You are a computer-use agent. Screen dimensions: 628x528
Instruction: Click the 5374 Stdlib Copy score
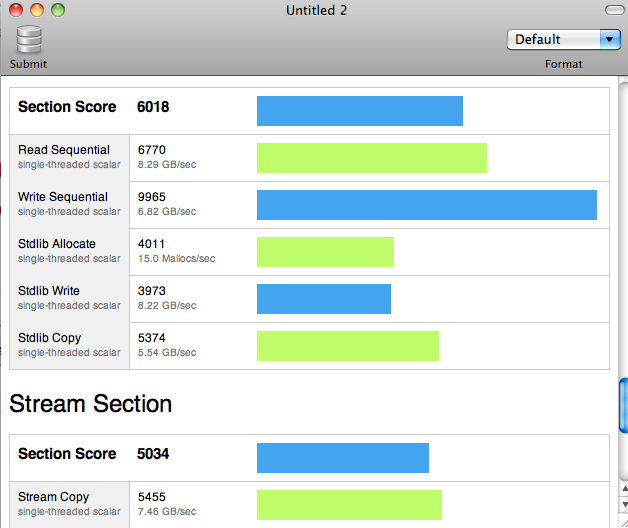152,338
